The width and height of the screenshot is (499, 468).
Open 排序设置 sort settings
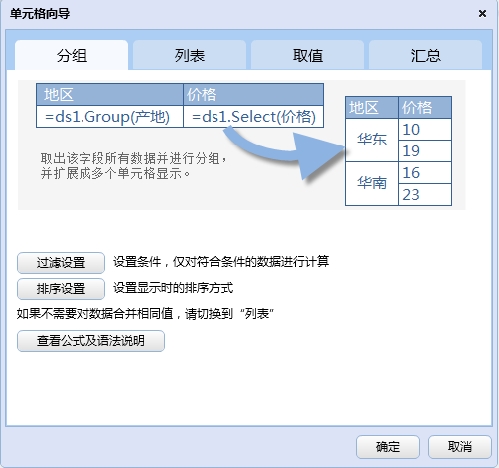tap(61, 289)
